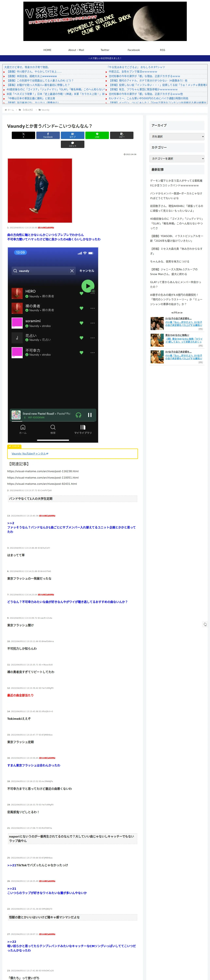The width and height of the screenshot is (210, 980).
Task: Open headline 【画像】中川翔子さん、やらかしてXで炎上
Action: click(34, 72)
